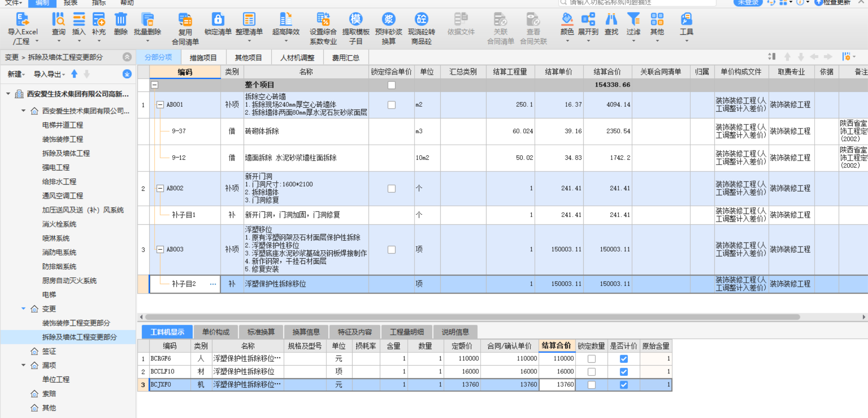
Task: Collapse the 变更 tree node
Action: pyautogui.click(x=24, y=309)
